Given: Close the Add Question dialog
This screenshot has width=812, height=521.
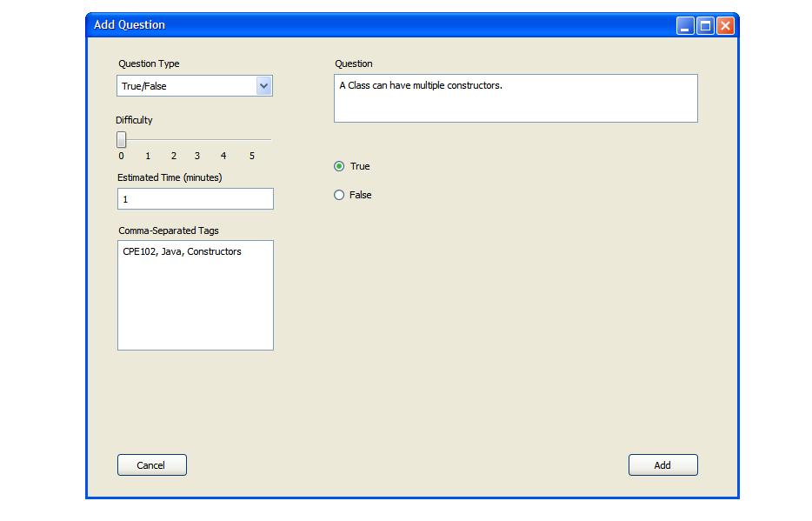Looking at the screenshot, I should (725, 26).
